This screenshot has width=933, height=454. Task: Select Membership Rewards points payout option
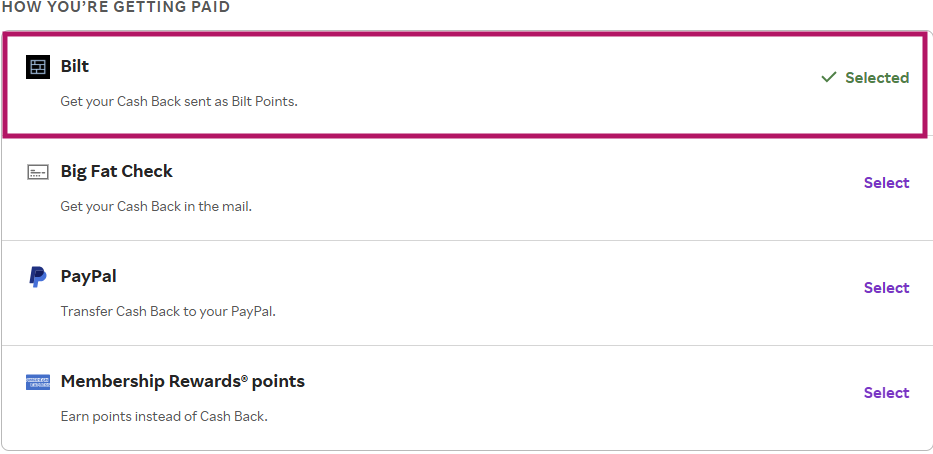[886, 393]
